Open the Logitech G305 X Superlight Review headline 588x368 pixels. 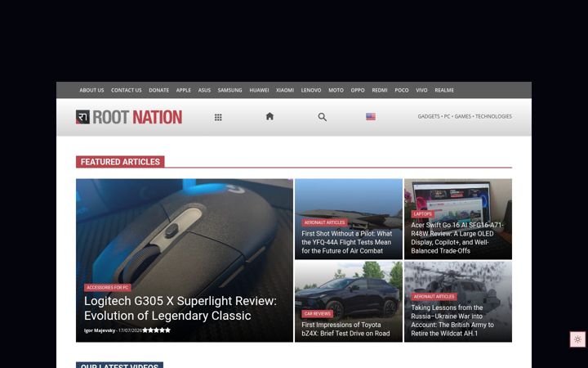point(180,308)
